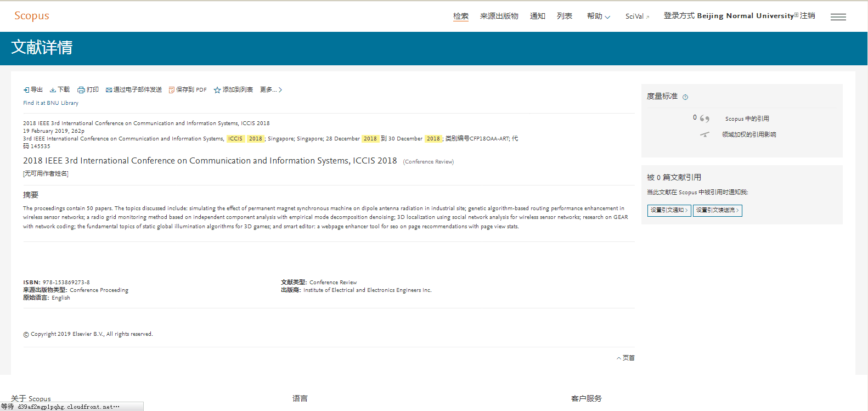Click 客户服务 footer heading
This screenshot has width=868, height=411.
[x=587, y=398]
